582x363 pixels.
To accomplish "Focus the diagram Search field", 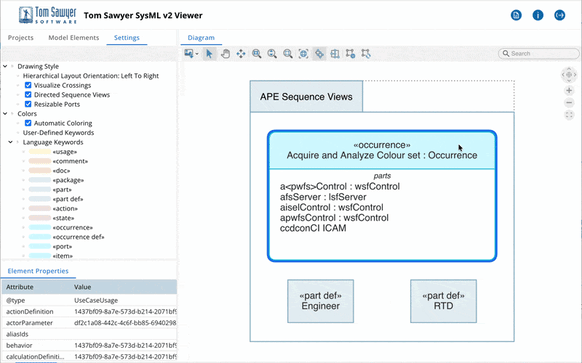I will click(x=538, y=53).
